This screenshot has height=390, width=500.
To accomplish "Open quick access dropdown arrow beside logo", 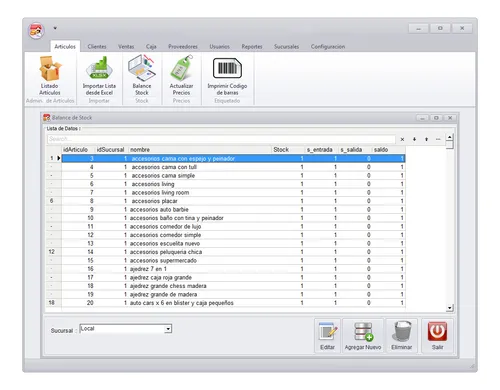I will (x=55, y=28).
